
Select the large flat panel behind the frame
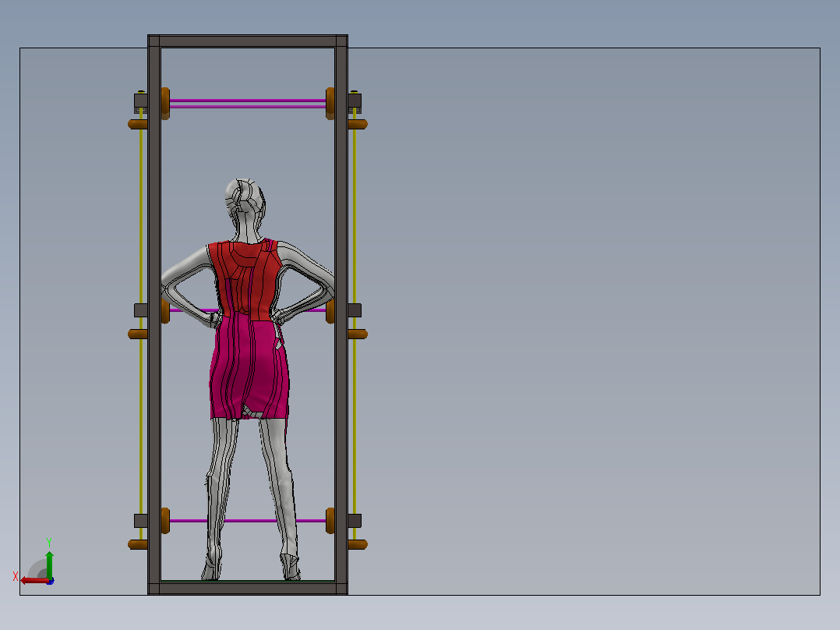click(x=584, y=322)
